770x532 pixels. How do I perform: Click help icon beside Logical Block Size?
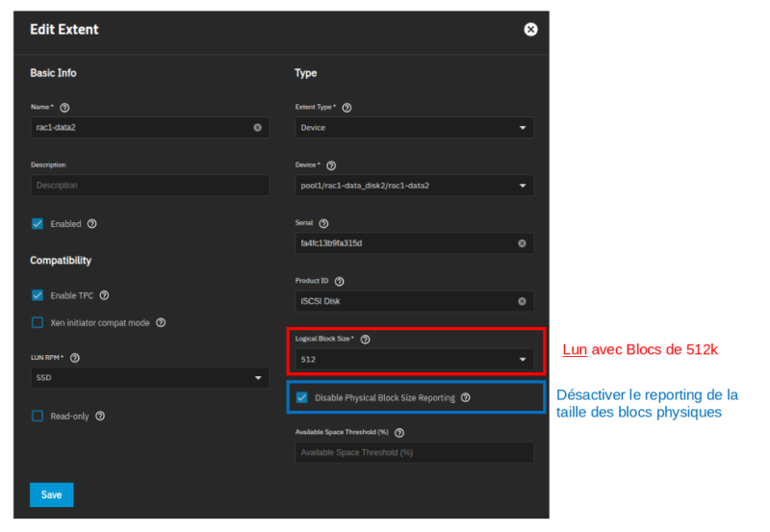pyautogui.click(x=365, y=340)
